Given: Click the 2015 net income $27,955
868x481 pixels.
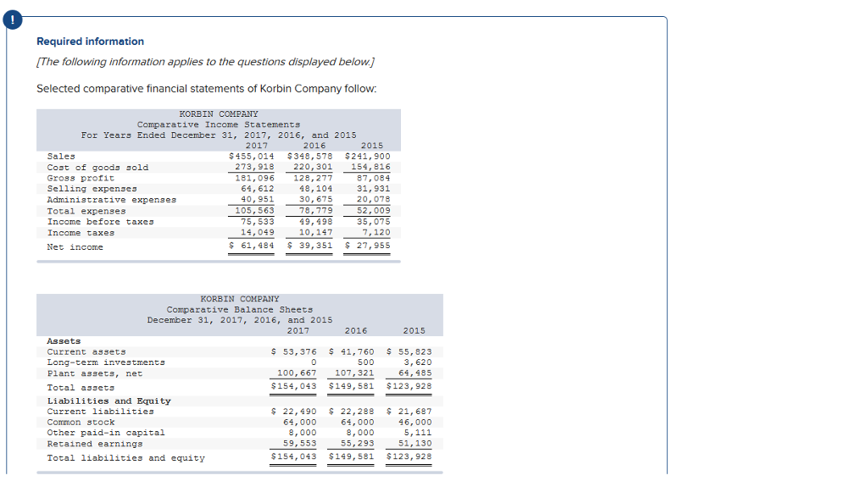Looking at the screenshot, I should (x=367, y=246).
